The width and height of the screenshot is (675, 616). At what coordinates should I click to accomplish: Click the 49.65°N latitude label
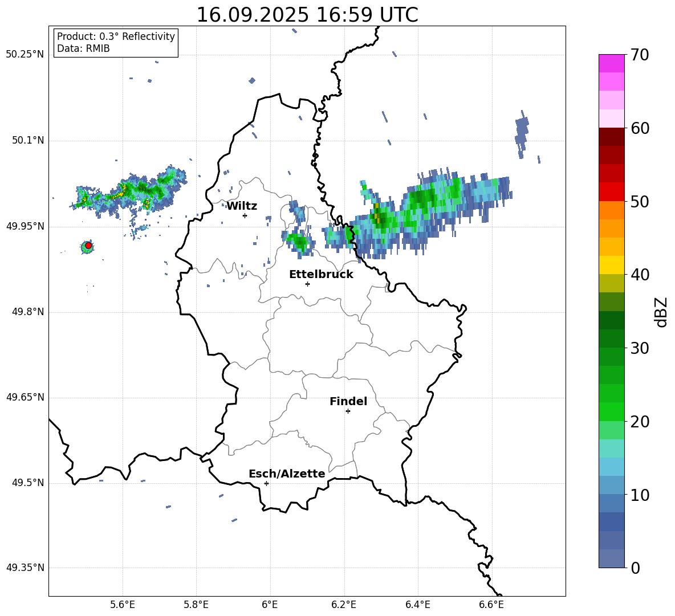(x=25, y=397)
